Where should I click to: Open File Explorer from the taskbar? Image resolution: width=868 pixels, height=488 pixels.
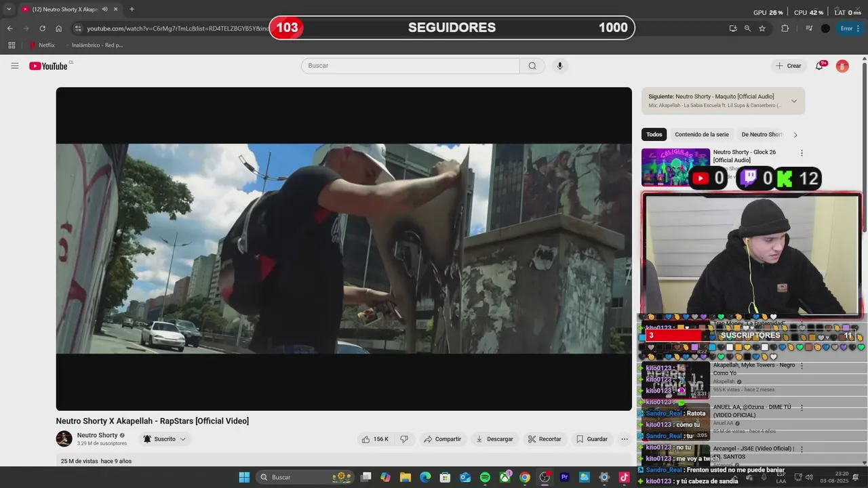(x=406, y=477)
